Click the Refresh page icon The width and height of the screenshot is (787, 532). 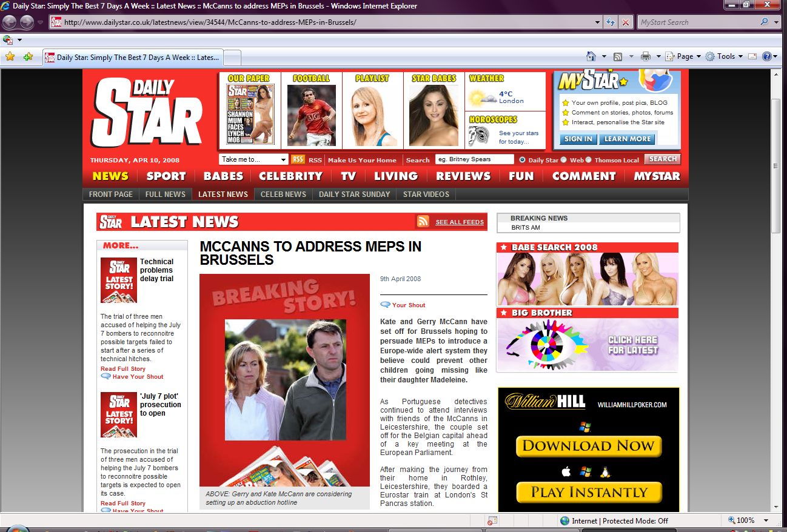tap(611, 22)
